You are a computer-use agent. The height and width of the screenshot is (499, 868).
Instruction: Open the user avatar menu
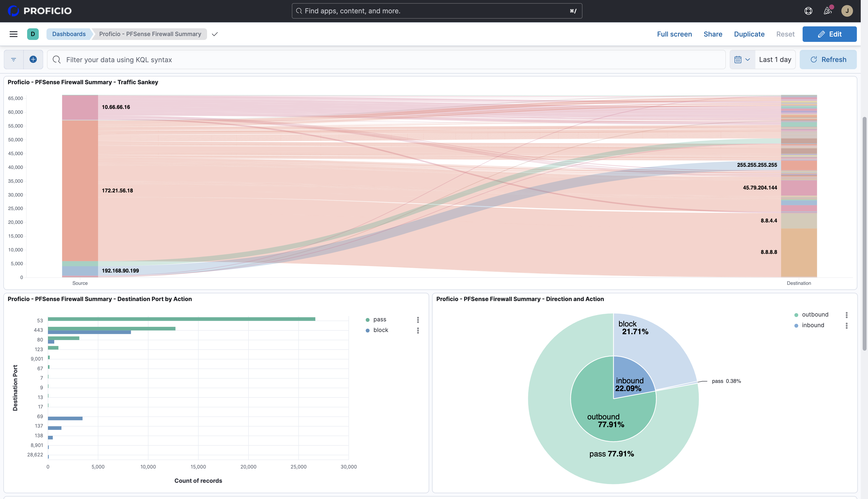click(x=847, y=11)
